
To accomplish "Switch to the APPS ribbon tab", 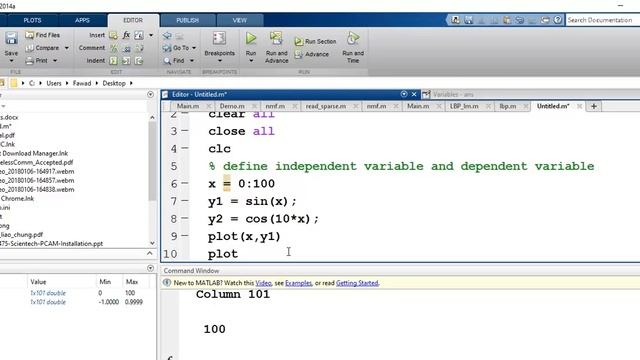I will (82, 20).
